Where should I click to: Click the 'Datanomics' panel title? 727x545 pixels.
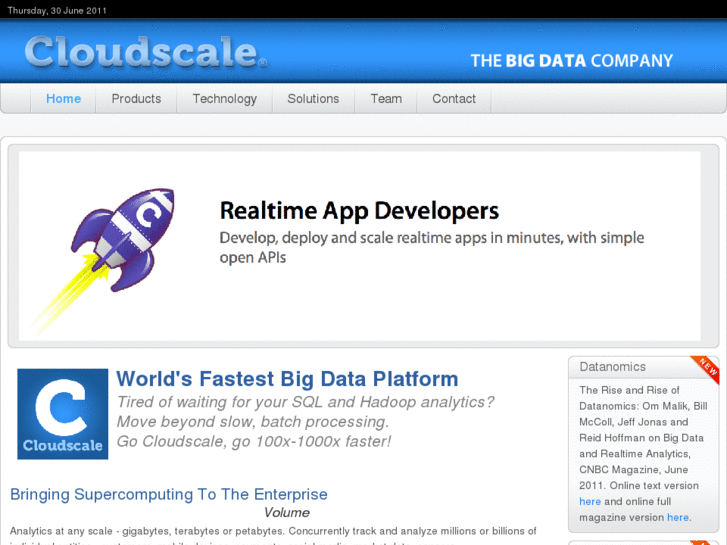[612, 367]
